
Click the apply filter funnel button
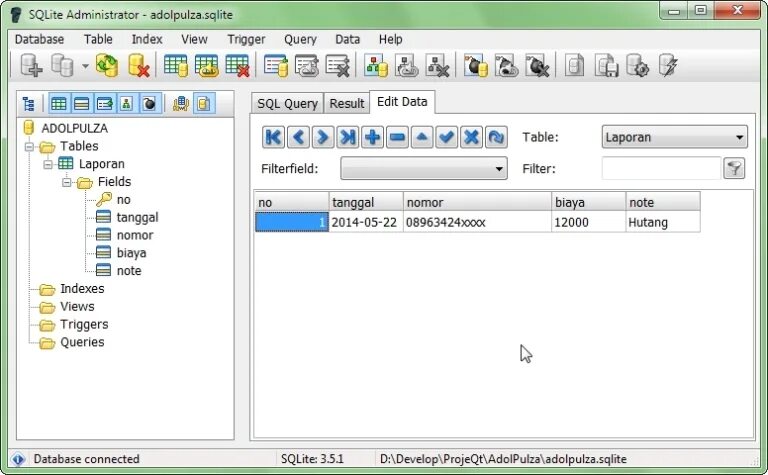pos(734,168)
